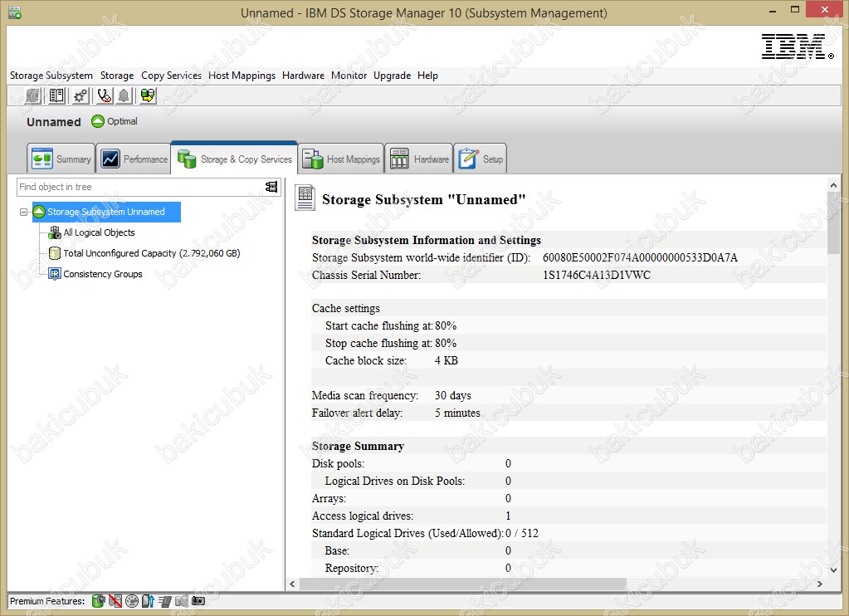Screen dimensions: 849x616
Task: Click the event log book toolbar icon
Action: click(x=56, y=95)
